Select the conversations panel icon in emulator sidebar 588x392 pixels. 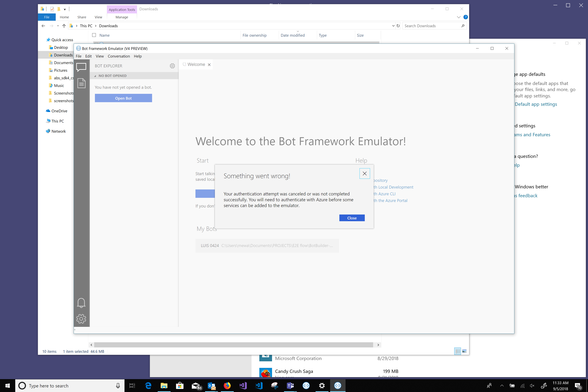[81, 67]
